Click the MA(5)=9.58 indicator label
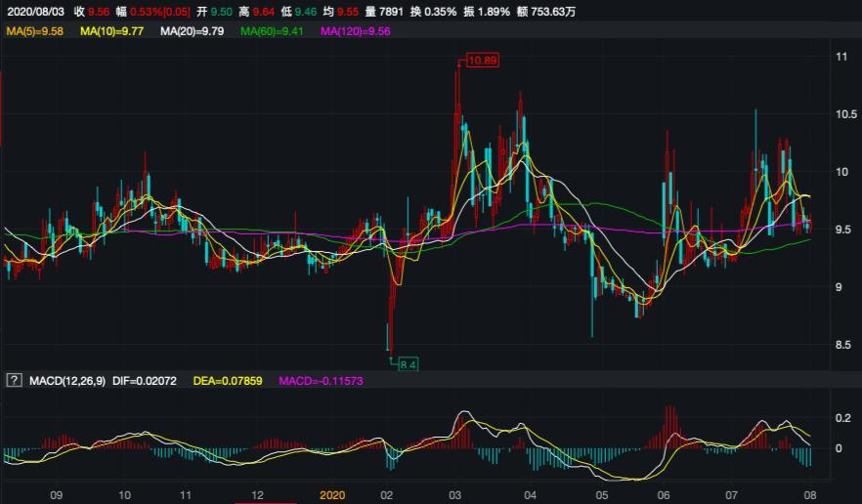This screenshot has width=862, height=504. (35, 32)
